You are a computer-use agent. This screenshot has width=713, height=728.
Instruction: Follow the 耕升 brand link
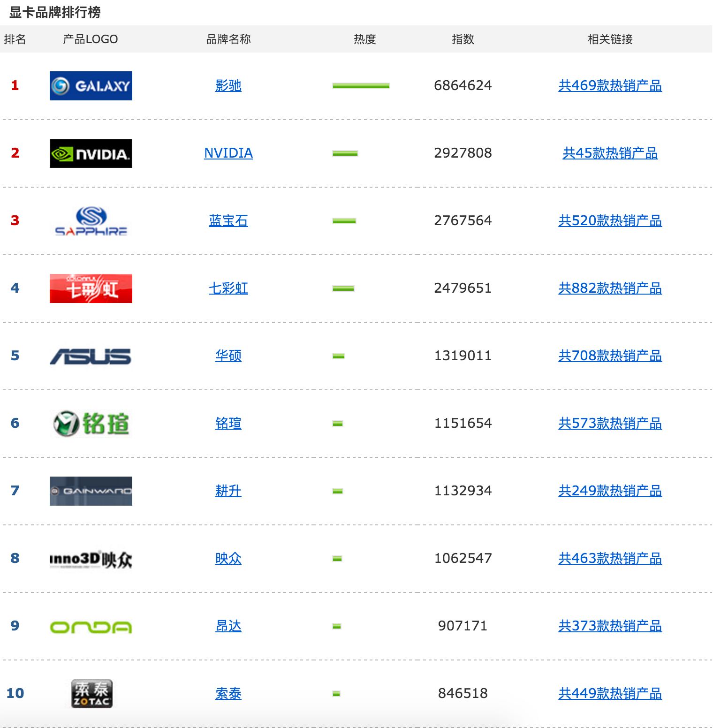[x=228, y=491]
